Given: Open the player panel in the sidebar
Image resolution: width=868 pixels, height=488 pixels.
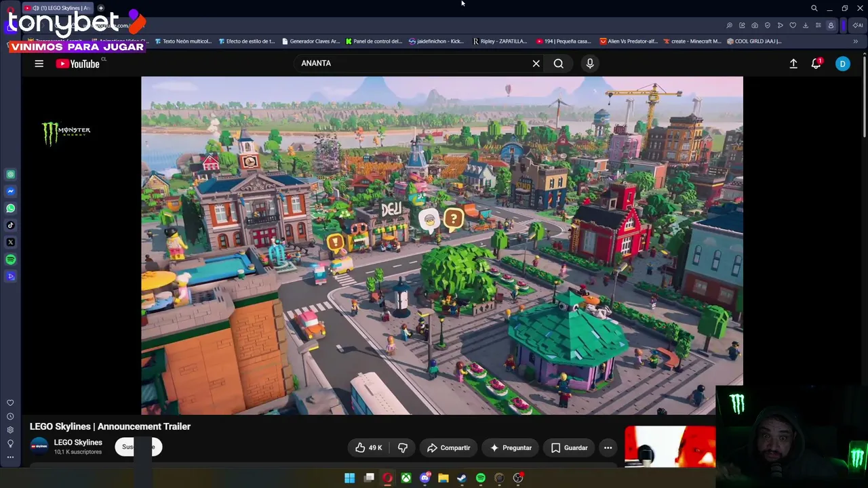Looking at the screenshot, I should pos(10,277).
